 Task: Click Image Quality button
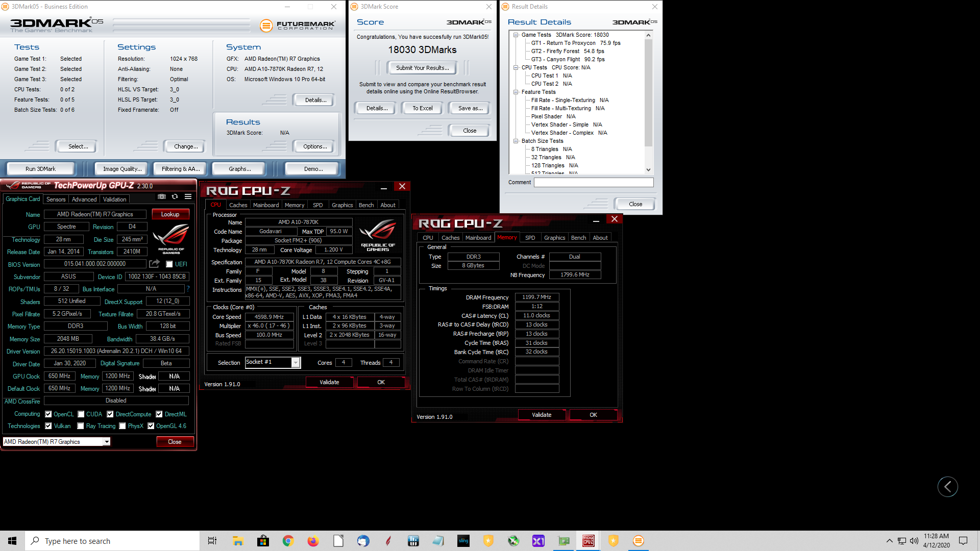coord(122,169)
